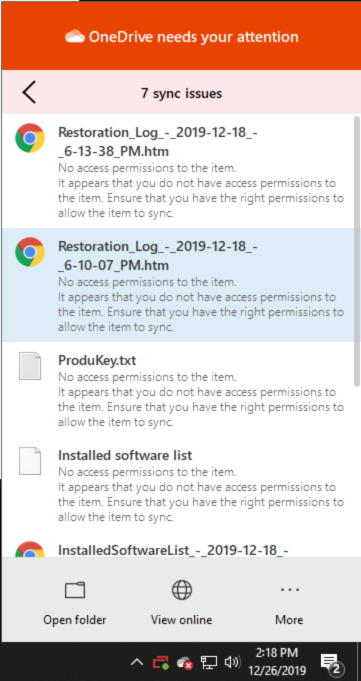Show hidden tray icons chevron

pos(137,662)
